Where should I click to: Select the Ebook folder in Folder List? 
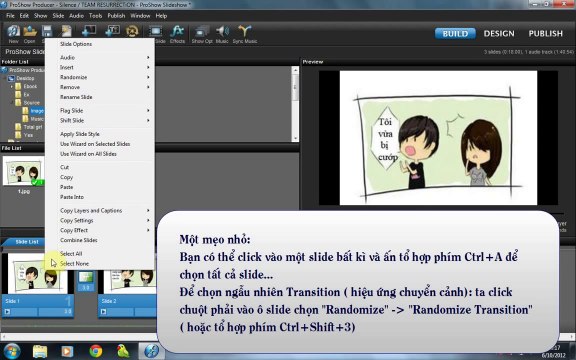point(30,86)
